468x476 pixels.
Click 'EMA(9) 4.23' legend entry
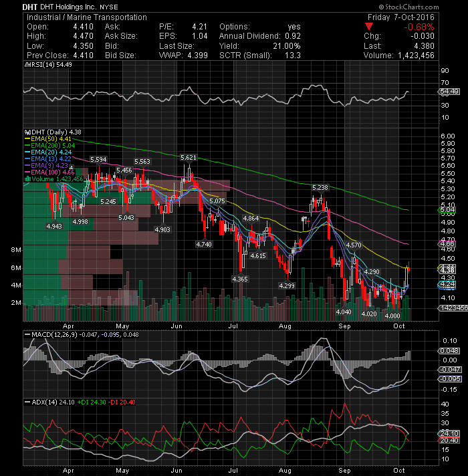tap(49, 165)
